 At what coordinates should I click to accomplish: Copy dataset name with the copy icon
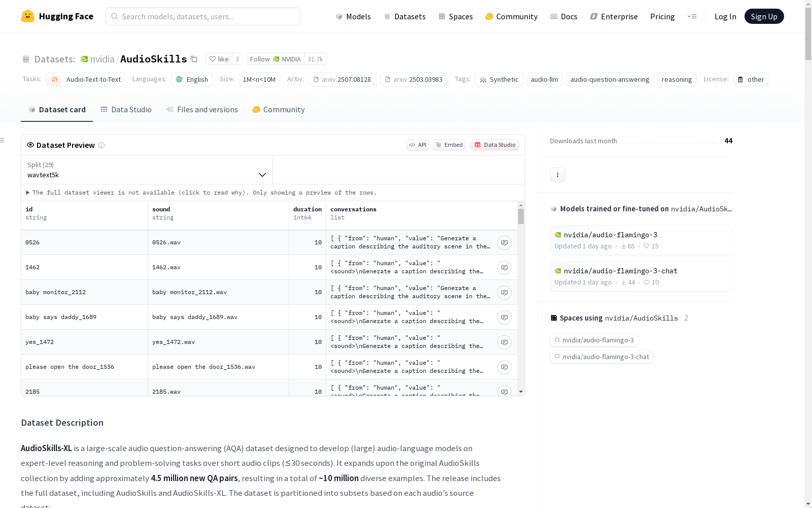click(x=194, y=59)
